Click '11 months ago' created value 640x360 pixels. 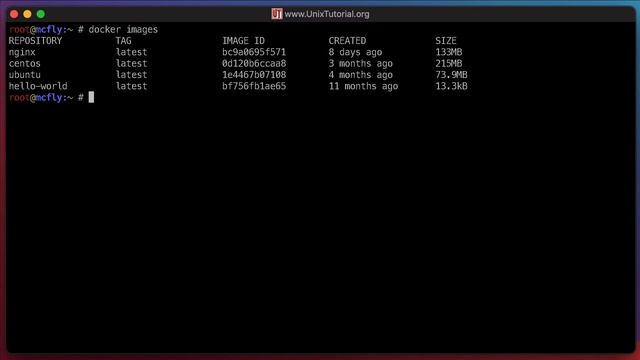(363, 87)
